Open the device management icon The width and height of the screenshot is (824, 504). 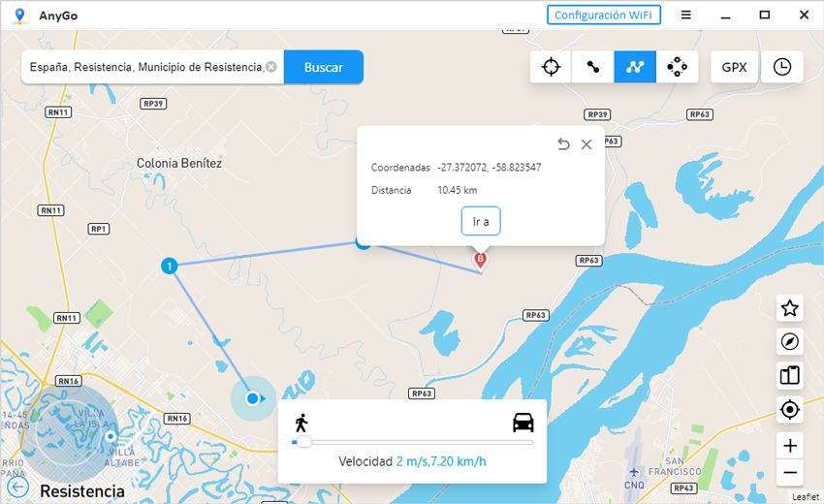pyautogui.click(x=789, y=375)
